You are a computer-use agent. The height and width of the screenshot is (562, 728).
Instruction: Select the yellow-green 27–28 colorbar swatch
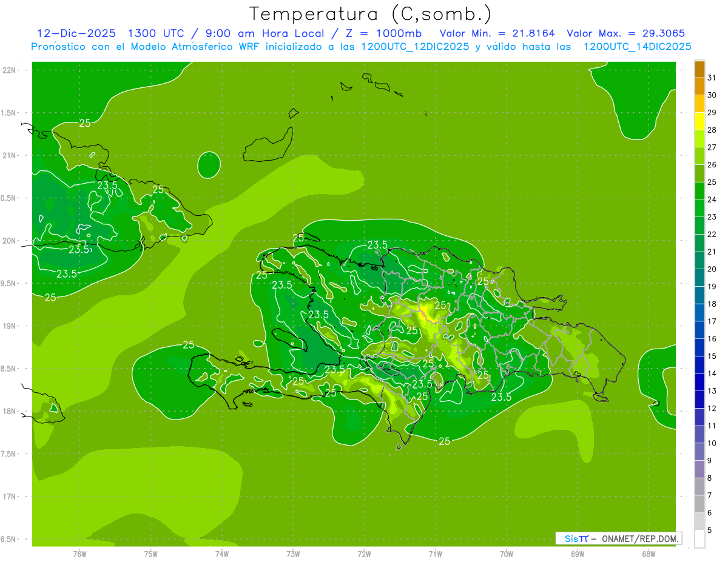click(x=699, y=138)
